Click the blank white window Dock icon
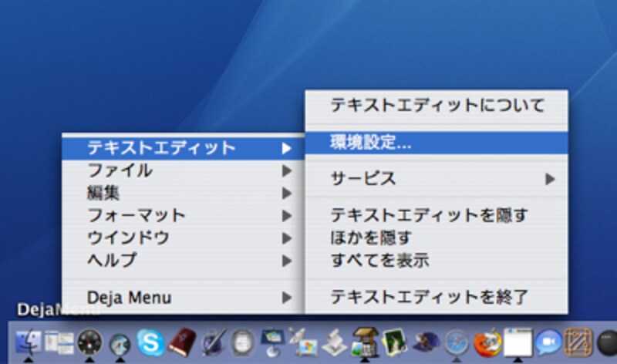 pos(518,342)
